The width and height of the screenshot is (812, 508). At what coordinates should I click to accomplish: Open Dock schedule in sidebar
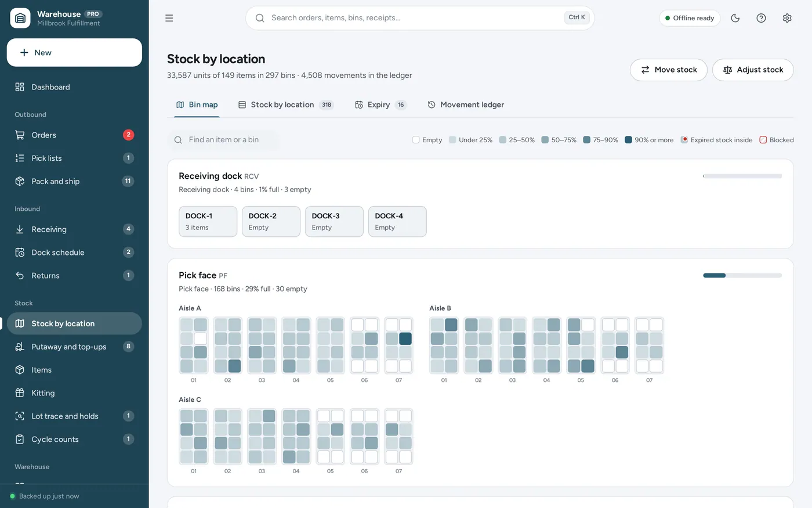(x=74, y=253)
